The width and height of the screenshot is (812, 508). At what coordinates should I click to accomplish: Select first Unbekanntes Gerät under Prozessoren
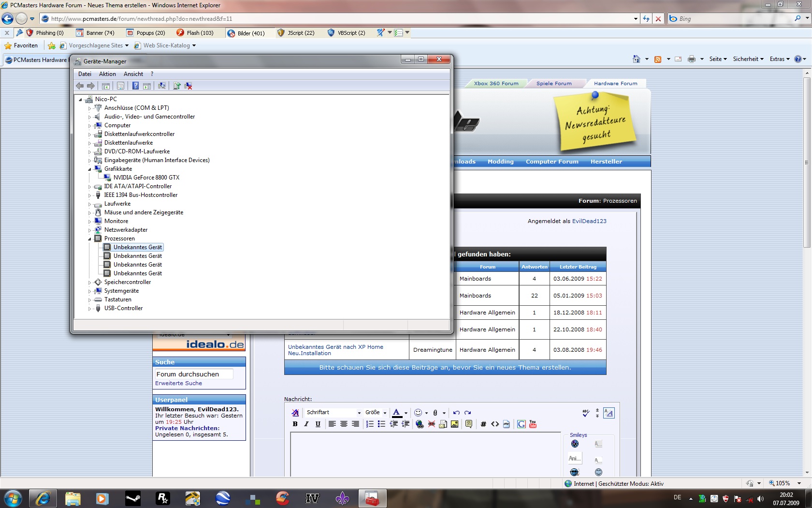pos(138,247)
